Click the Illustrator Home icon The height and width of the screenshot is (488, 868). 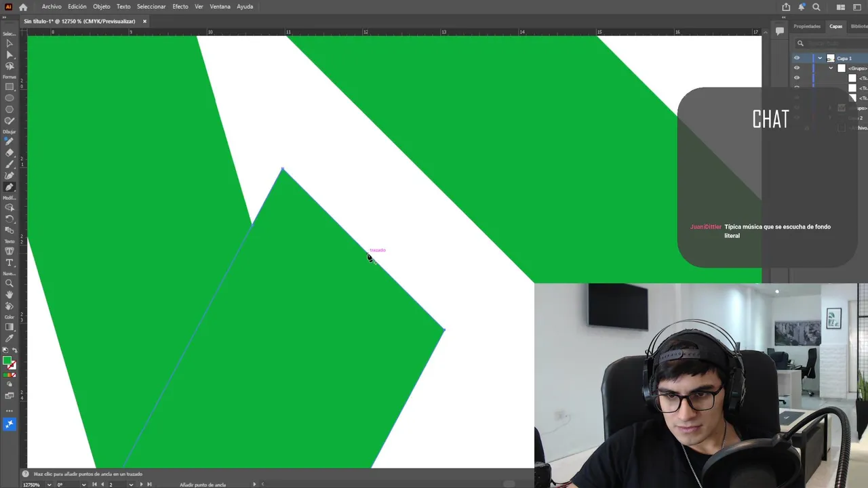tap(23, 7)
